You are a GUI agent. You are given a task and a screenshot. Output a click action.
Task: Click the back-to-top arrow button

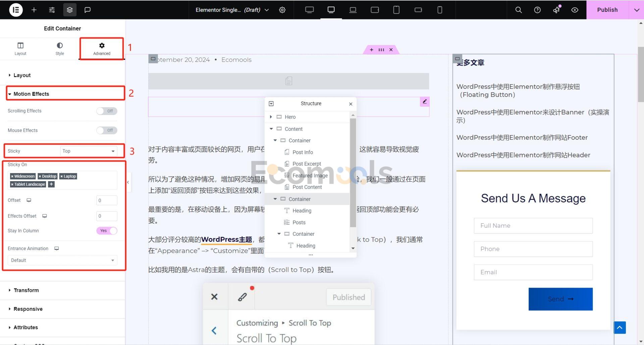coord(620,328)
